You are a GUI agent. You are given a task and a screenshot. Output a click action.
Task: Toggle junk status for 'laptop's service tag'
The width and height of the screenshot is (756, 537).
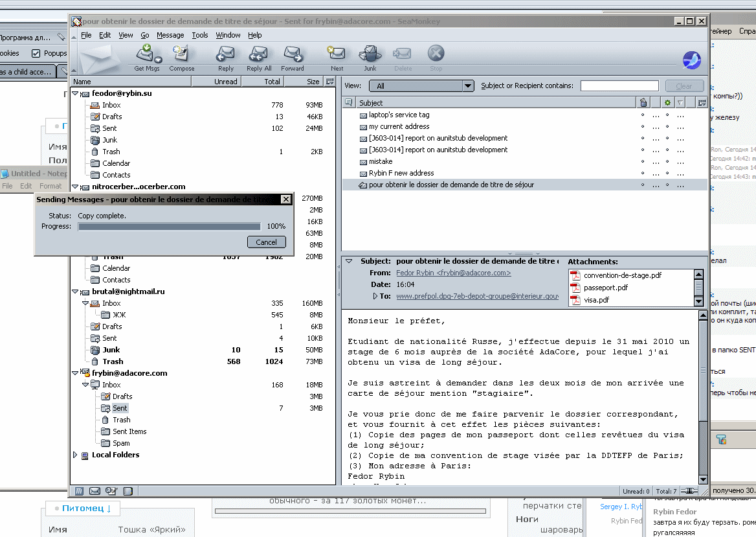pyautogui.click(x=667, y=115)
